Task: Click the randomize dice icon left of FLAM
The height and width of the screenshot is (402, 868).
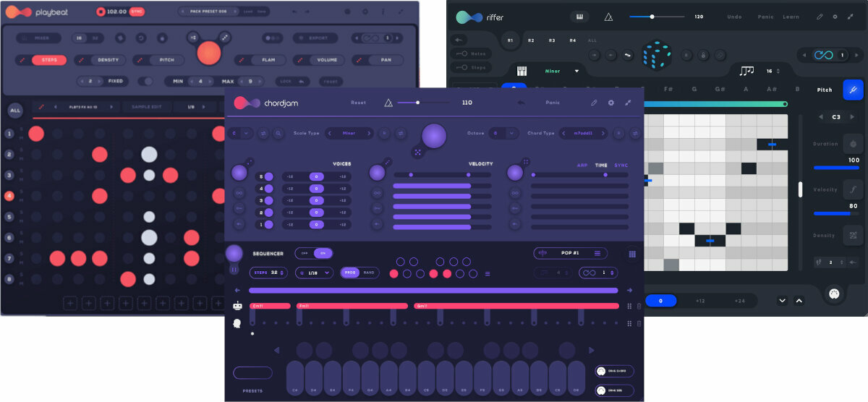Action: [241, 60]
